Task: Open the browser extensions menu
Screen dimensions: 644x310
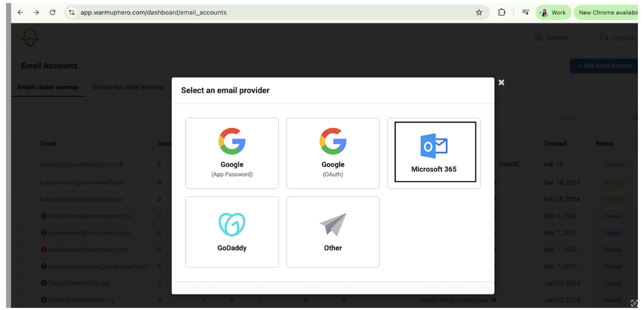Action: coord(502,13)
